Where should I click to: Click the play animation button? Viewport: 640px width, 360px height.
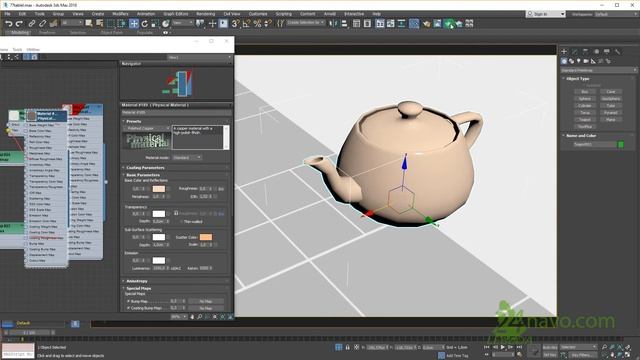point(503,347)
